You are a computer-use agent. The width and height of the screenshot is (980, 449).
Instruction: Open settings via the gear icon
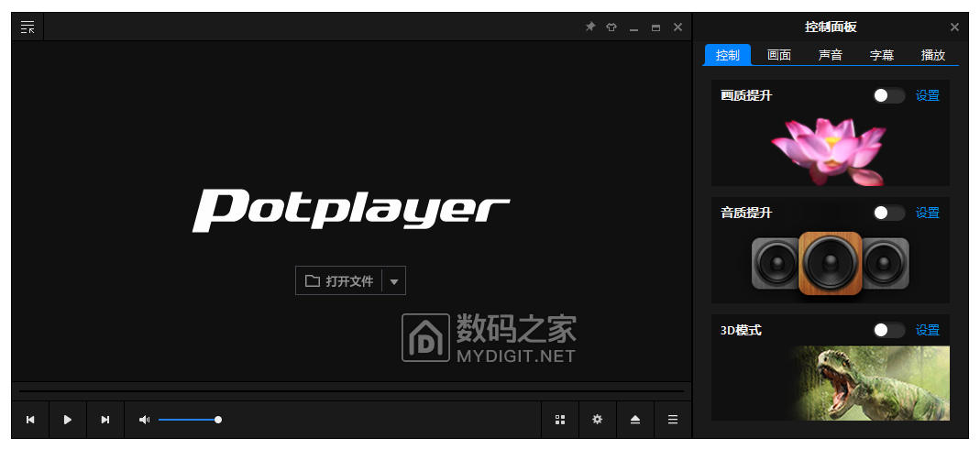pyautogui.click(x=598, y=420)
